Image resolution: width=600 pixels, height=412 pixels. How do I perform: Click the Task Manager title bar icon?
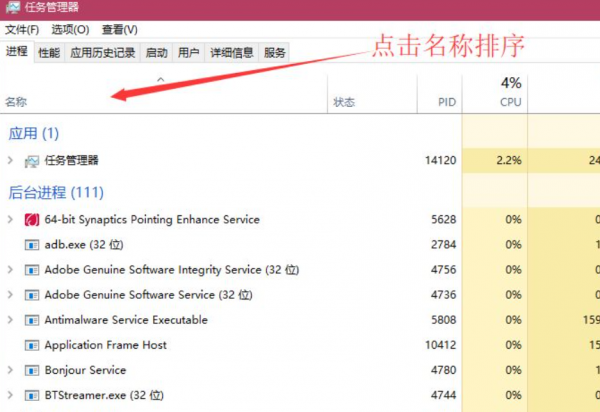coord(13,7)
